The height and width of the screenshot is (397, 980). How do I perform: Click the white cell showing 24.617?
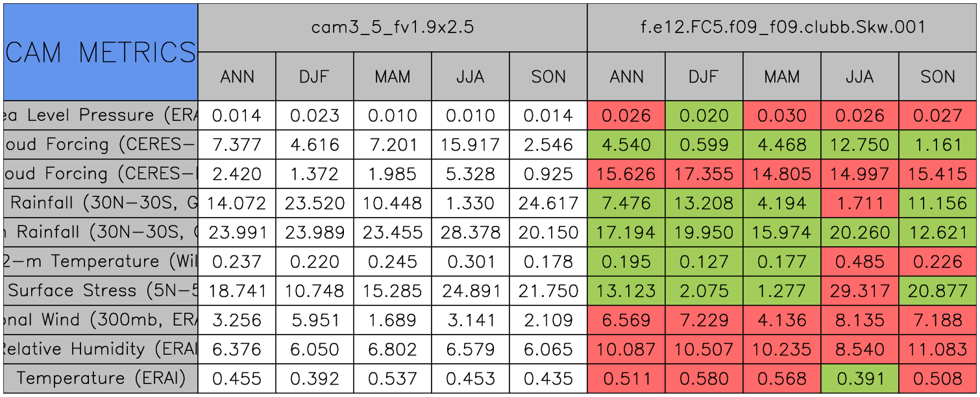click(548, 203)
